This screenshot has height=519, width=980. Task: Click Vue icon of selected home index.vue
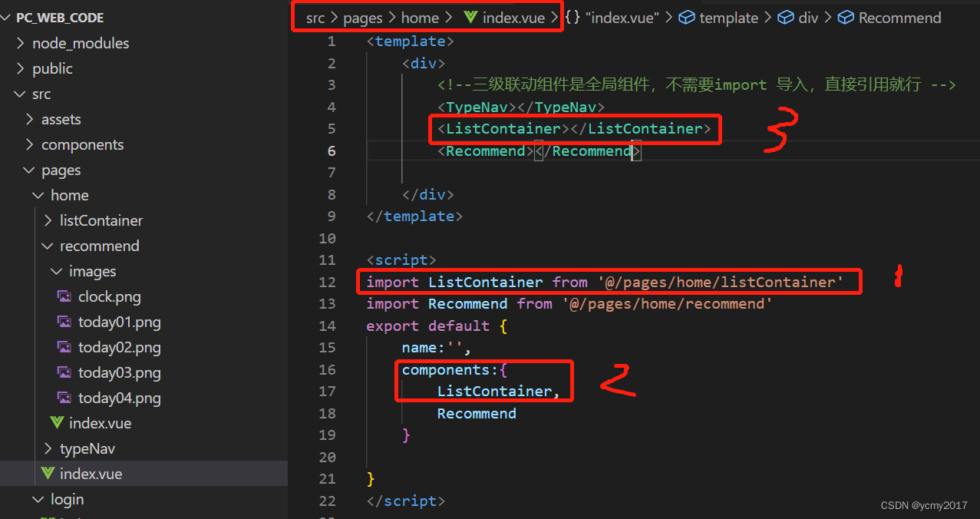pyautogui.click(x=47, y=474)
